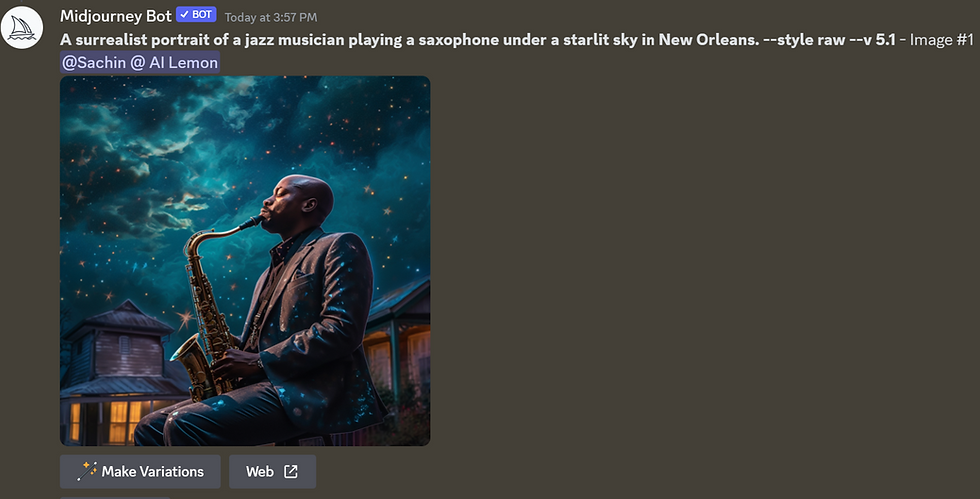Screen dimensions: 980x499
Task: Click the magic wand icon on Make Variations
Action: click(x=87, y=471)
